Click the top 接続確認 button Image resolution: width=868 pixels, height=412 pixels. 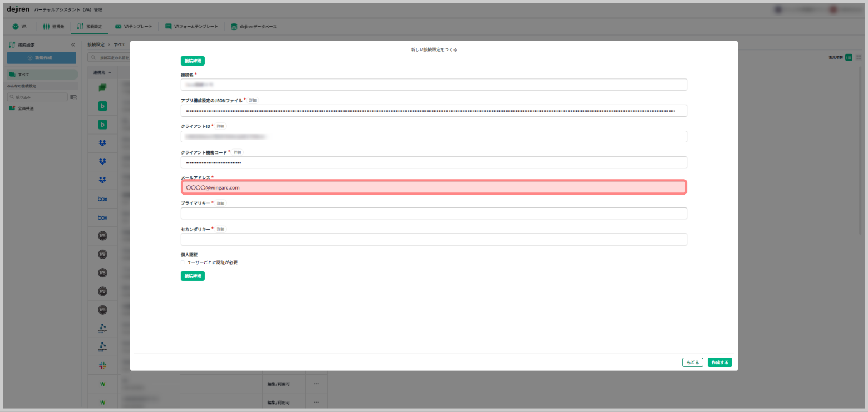click(x=193, y=61)
